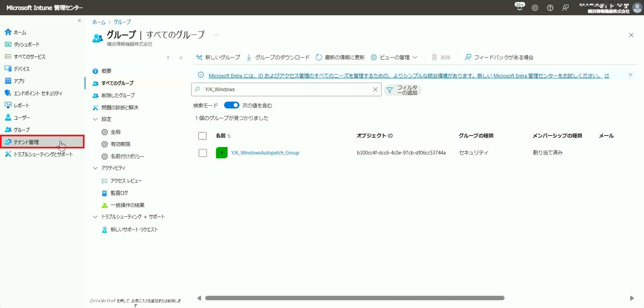Open the ellipsis more options next to title

pos(216,35)
